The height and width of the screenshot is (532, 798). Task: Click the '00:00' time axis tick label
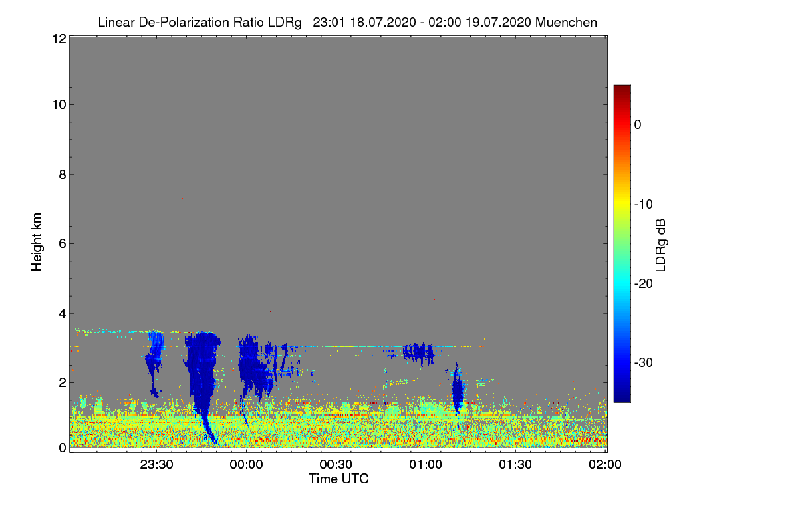(247, 464)
